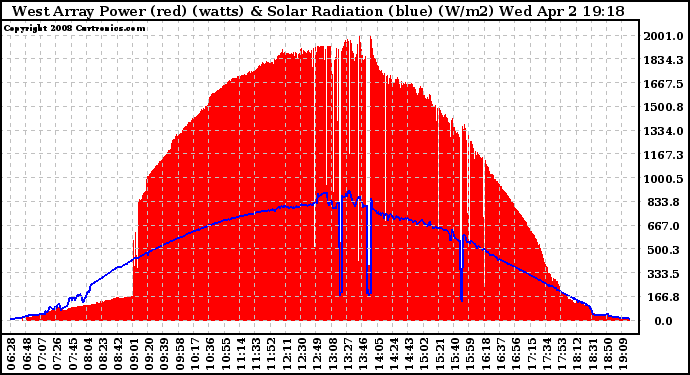690x375 pixels.
Task: Click the 13:08 time label
Action: click(332, 354)
